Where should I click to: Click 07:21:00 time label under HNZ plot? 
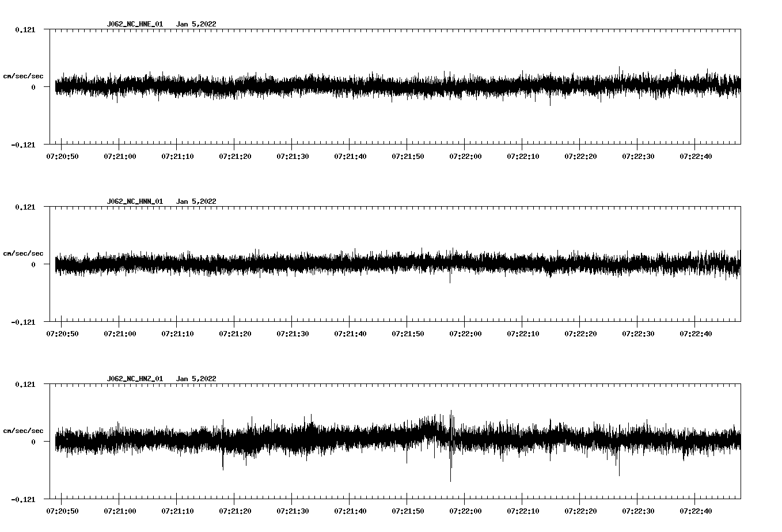point(120,511)
